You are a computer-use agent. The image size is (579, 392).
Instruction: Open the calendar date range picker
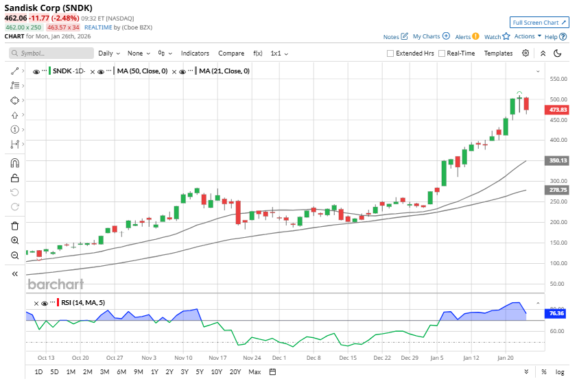(x=272, y=372)
